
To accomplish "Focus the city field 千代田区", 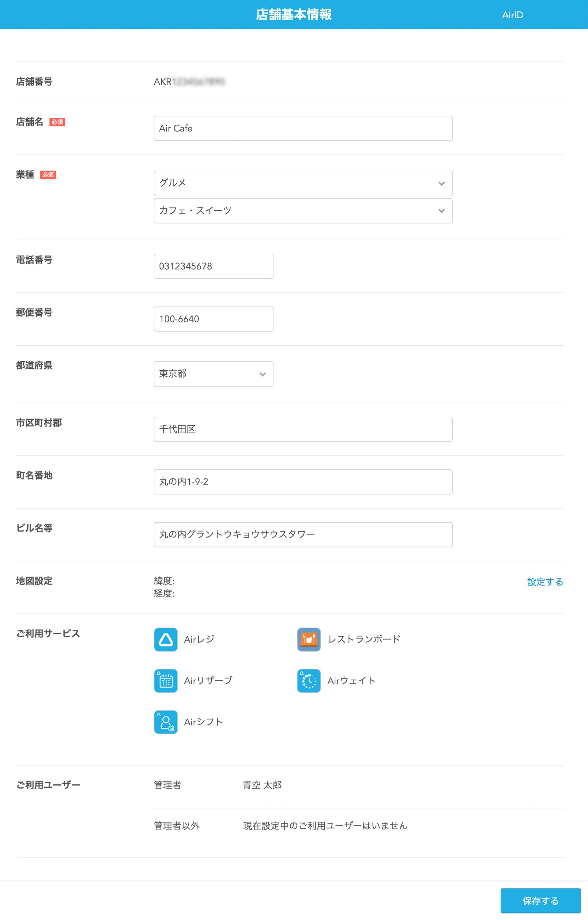I will click(303, 429).
